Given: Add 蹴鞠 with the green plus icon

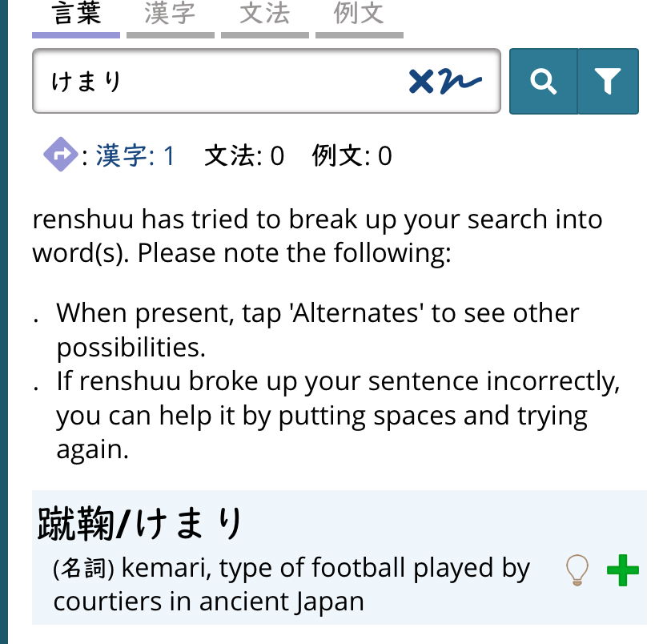Looking at the screenshot, I should 622,570.
